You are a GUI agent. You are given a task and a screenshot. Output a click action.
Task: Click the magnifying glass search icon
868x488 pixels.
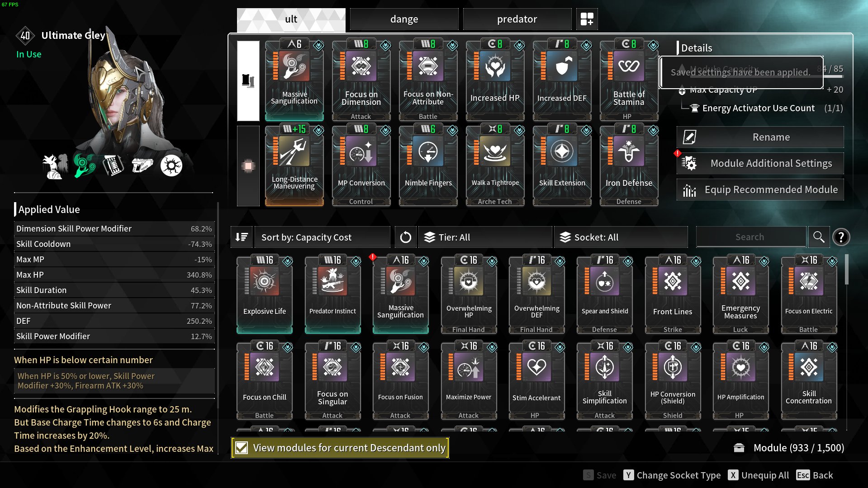pos(819,237)
